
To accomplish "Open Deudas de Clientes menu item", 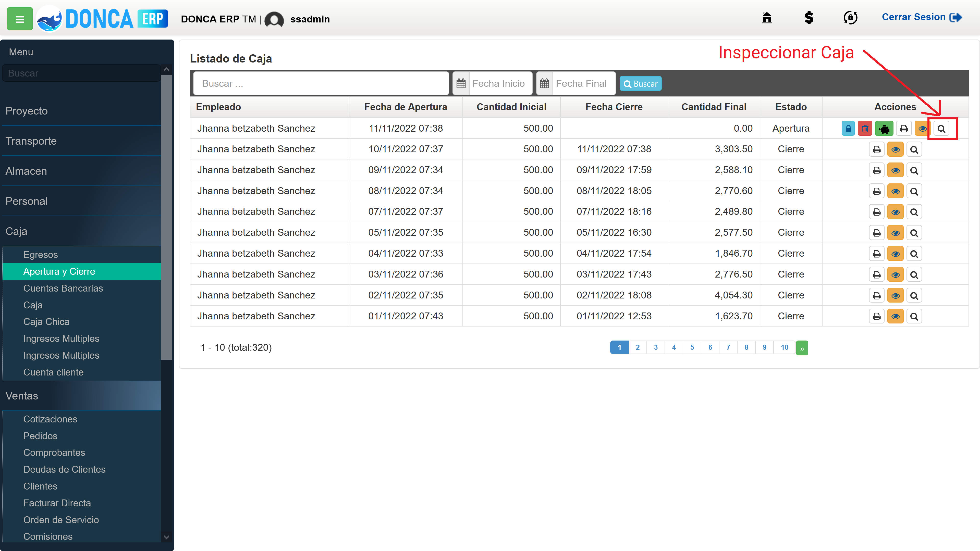I will (81, 469).
